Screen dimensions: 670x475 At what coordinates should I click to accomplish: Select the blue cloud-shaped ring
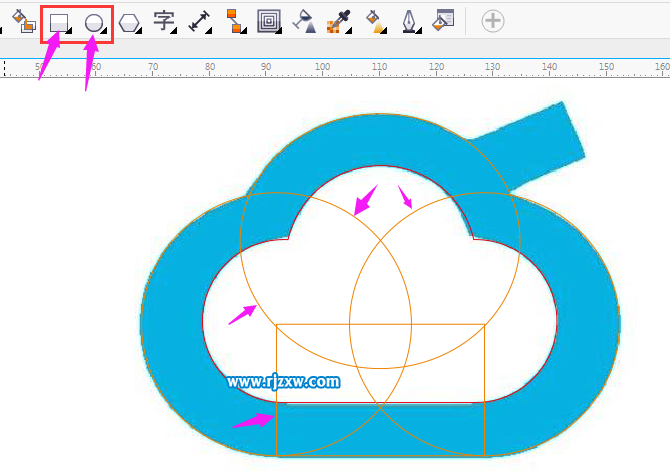click(x=171, y=325)
